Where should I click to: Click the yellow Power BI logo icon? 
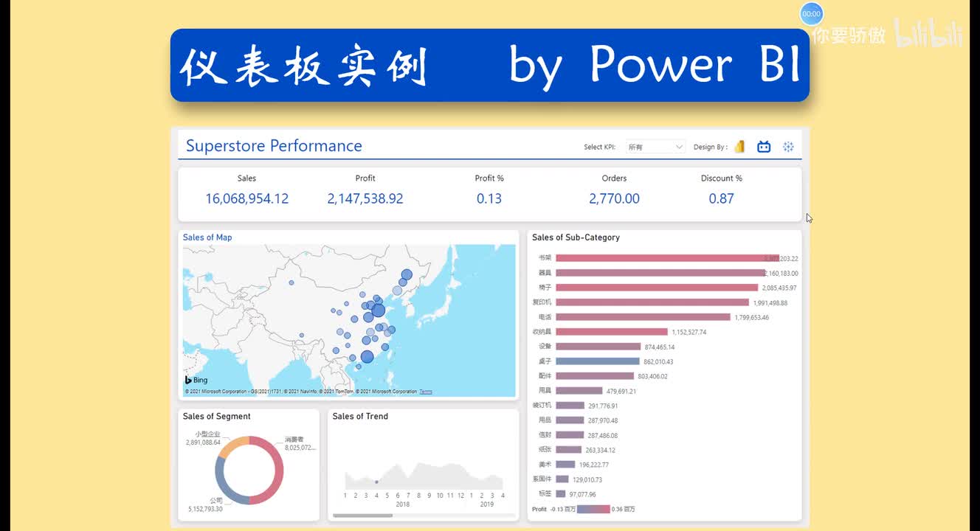pyautogui.click(x=739, y=147)
